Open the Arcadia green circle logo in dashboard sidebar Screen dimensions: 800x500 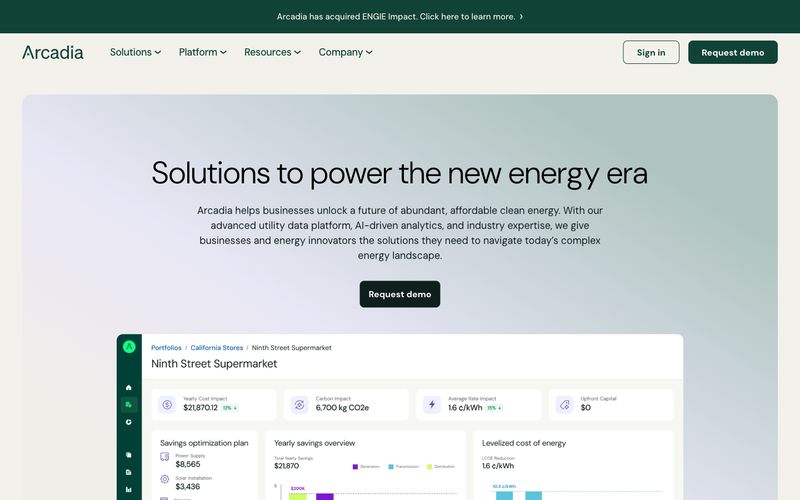pyautogui.click(x=129, y=347)
